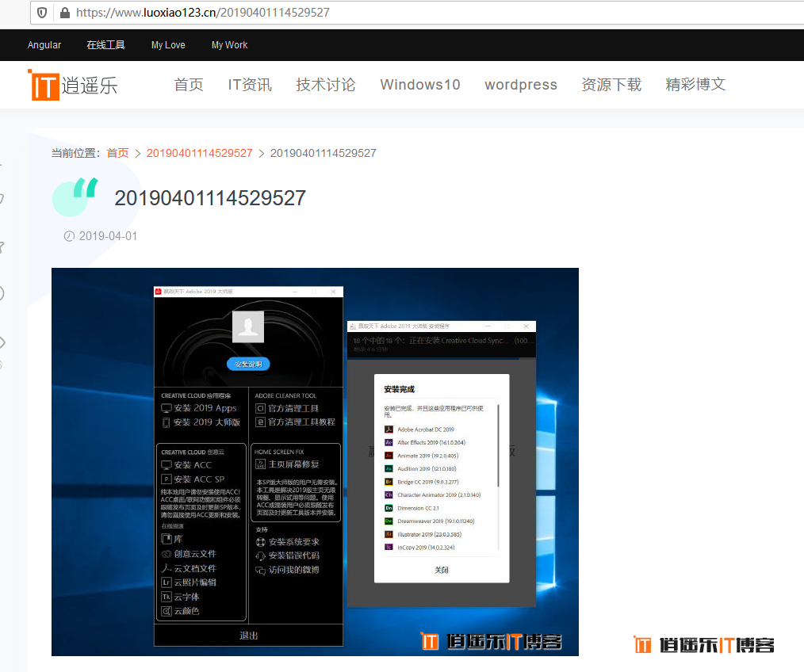The image size is (804, 672).
Task: Click 退出 at bottom of launcher
Action: 249,636
